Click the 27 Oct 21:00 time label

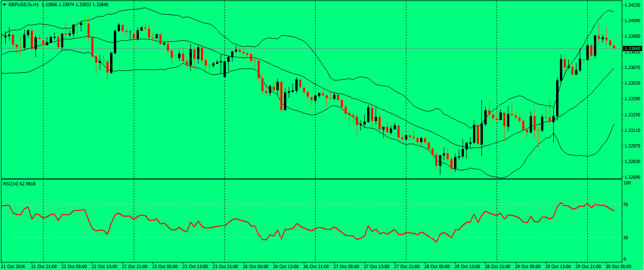coord(407,267)
